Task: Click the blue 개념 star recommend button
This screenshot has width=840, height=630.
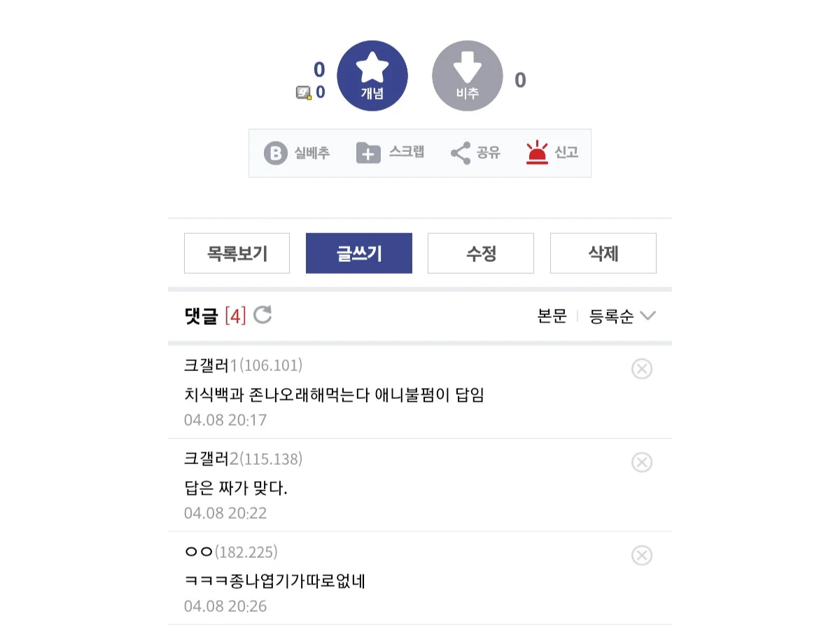Action: pos(372,76)
